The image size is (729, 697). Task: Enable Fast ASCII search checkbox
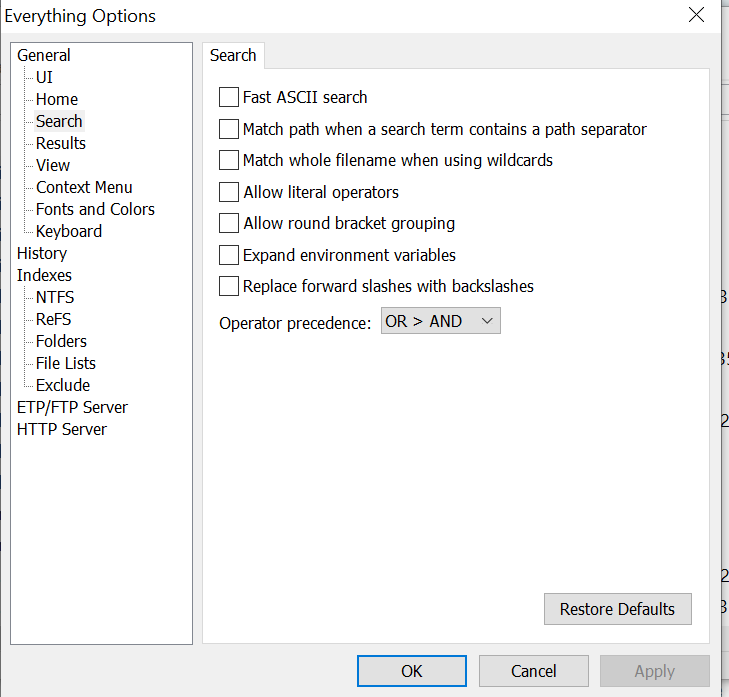[229, 97]
